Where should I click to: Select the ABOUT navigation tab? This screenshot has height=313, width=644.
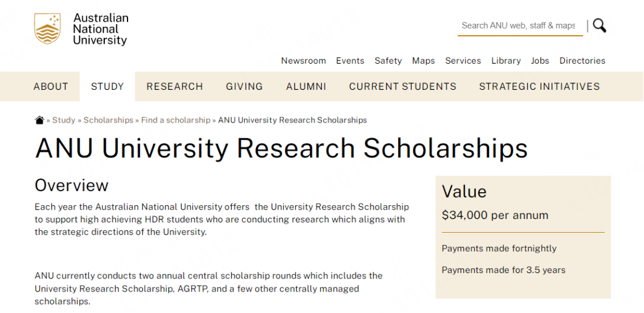51,86
